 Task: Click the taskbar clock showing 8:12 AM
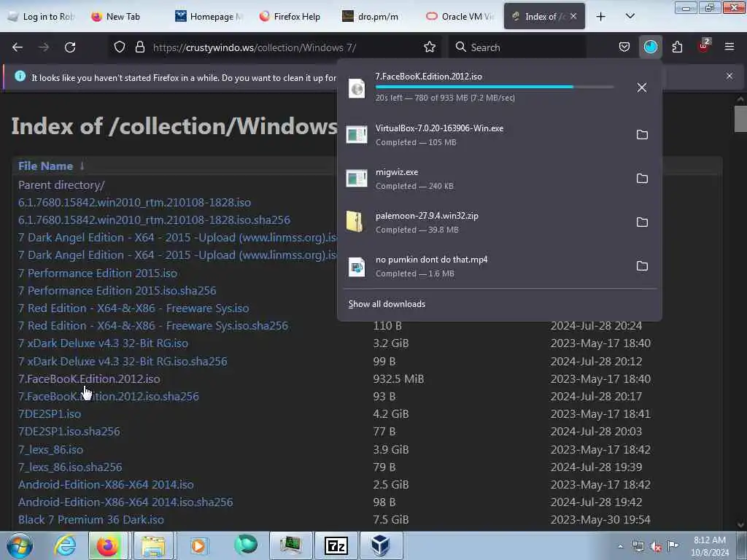pos(709,546)
